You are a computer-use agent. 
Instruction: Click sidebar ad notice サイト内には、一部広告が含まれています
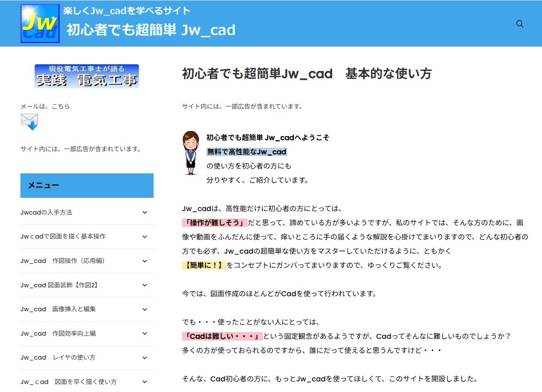pos(81,149)
